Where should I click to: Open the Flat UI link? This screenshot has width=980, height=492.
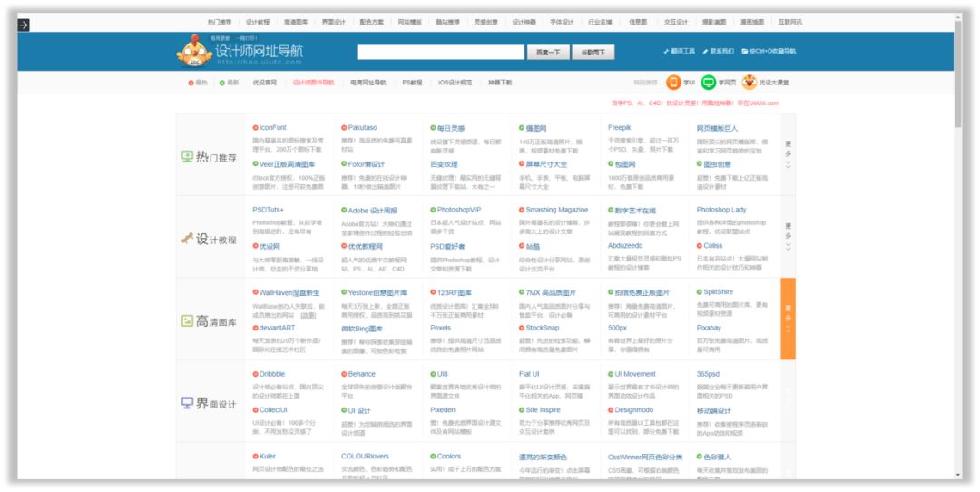pos(529,375)
